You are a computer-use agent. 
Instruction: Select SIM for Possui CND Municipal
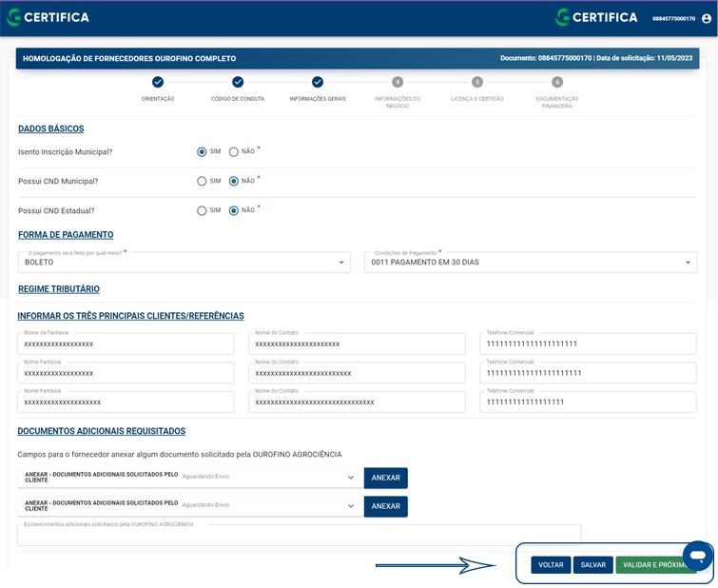click(202, 181)
